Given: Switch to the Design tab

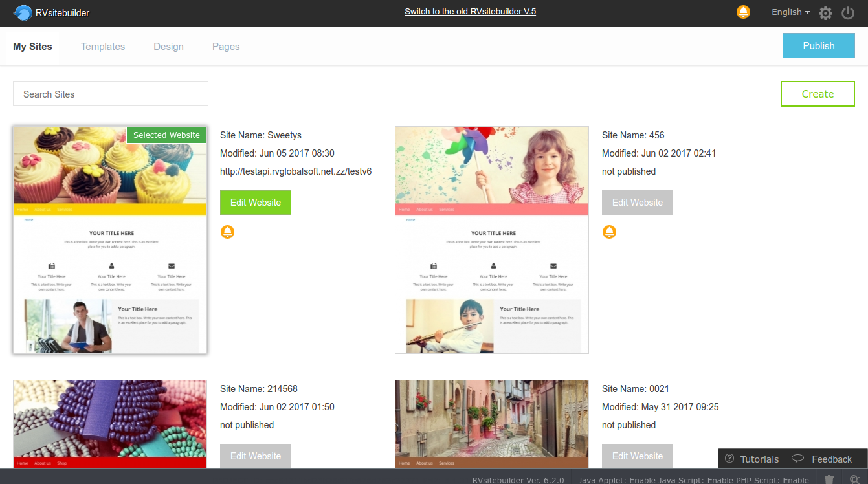Looking at the screenshot, I should pos(168,47).
